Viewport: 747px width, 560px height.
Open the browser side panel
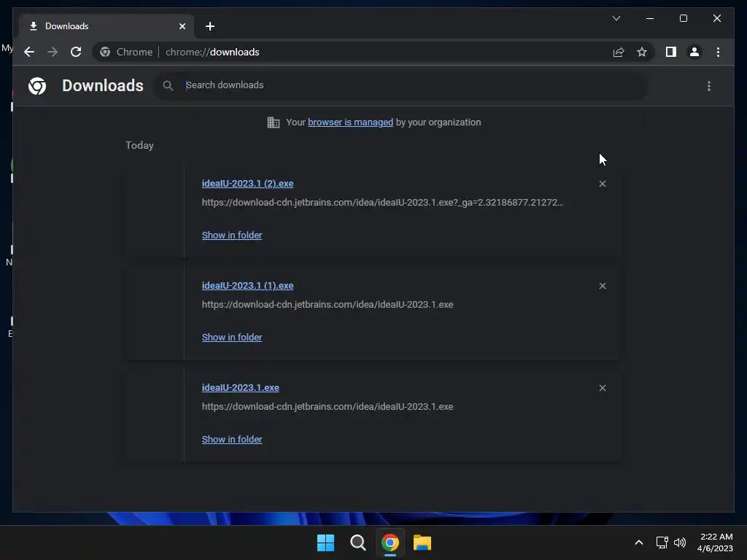(x=671, y=52)
